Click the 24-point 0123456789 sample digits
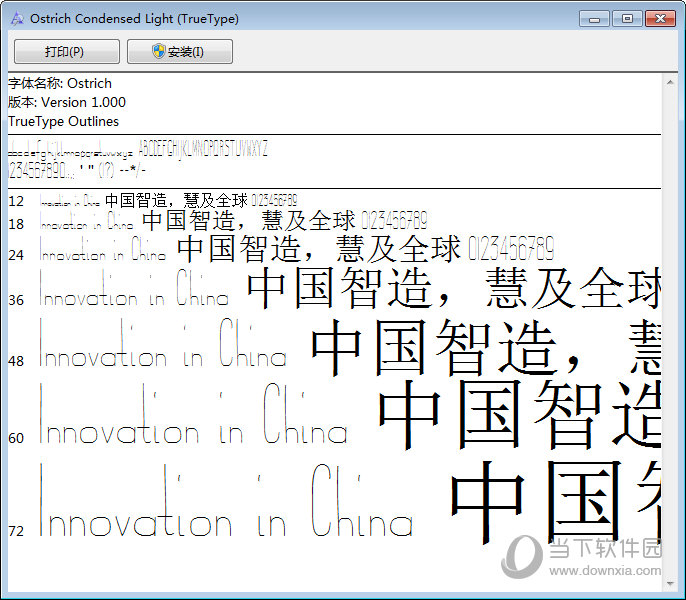 tap(511, 248)
